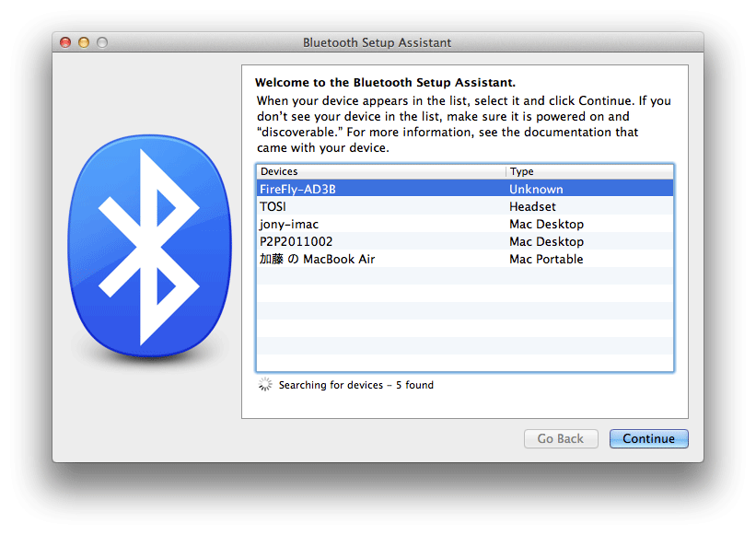Close the Bluetooth Setup Assistant window
This screenshot has width=756, height=535.
[65, 42]
